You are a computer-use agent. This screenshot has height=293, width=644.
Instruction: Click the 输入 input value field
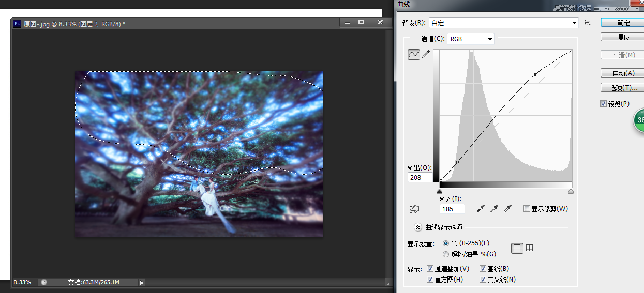452,209
